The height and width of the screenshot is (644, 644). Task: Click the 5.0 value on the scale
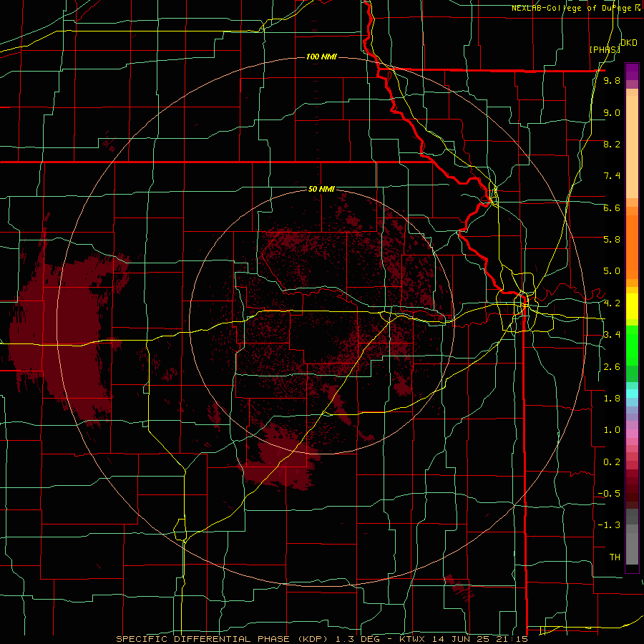612,271
